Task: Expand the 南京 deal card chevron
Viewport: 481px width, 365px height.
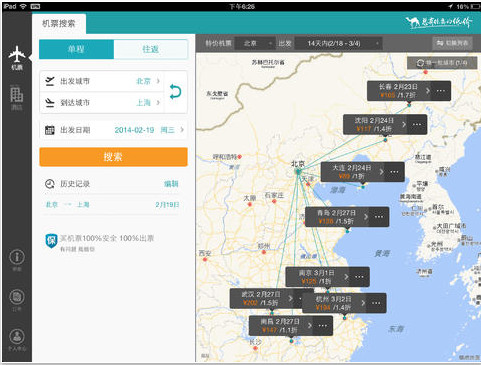Action: point(346,277)
